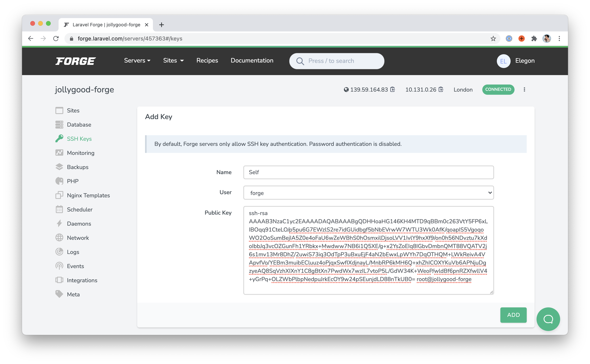The width and height of the screenshot is (590, 364).
Task: Reload the browser page
Action: point(56,39)
